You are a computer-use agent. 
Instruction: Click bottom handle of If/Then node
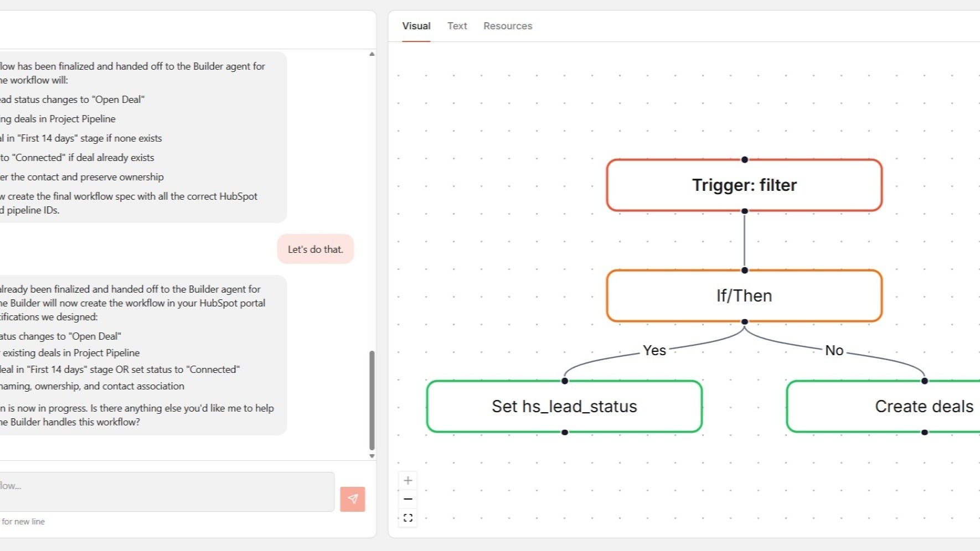coord(745,322)
